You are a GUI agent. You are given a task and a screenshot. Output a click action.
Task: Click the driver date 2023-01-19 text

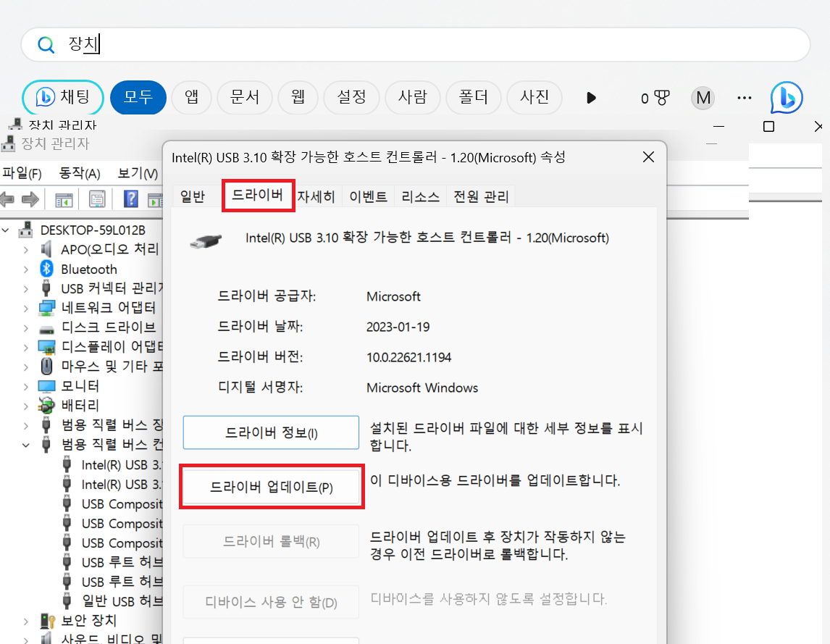[x=398, y=327]
